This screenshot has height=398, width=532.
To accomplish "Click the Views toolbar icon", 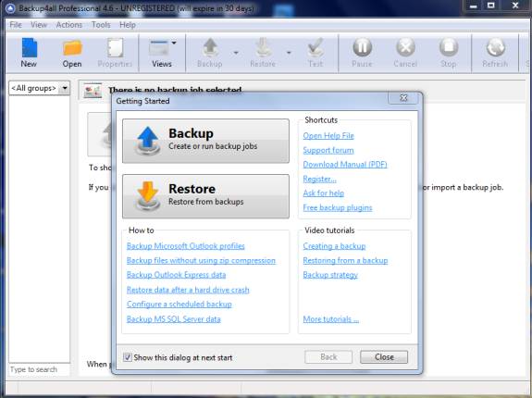I will 159,48.
